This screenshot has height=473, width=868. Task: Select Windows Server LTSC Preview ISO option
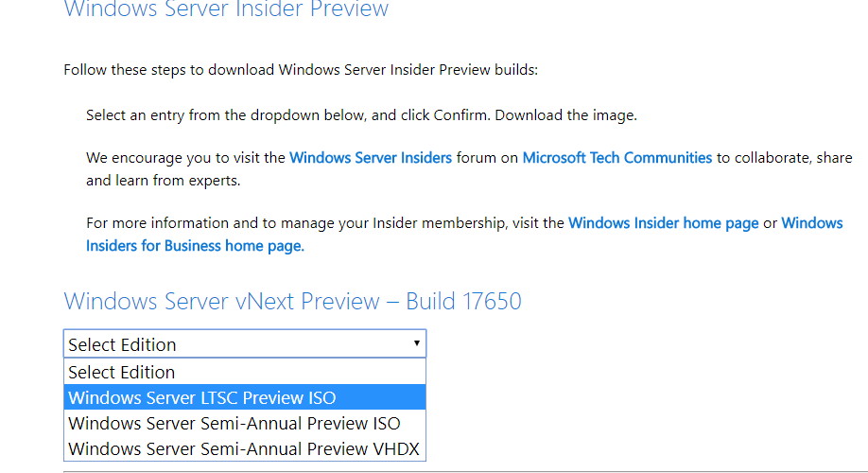tap(245, 397)
